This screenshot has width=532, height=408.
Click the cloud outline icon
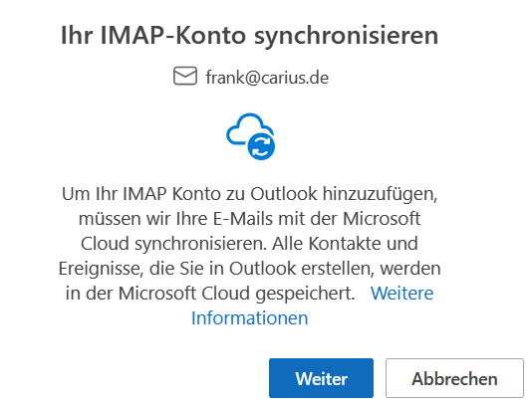click(249, 130)
